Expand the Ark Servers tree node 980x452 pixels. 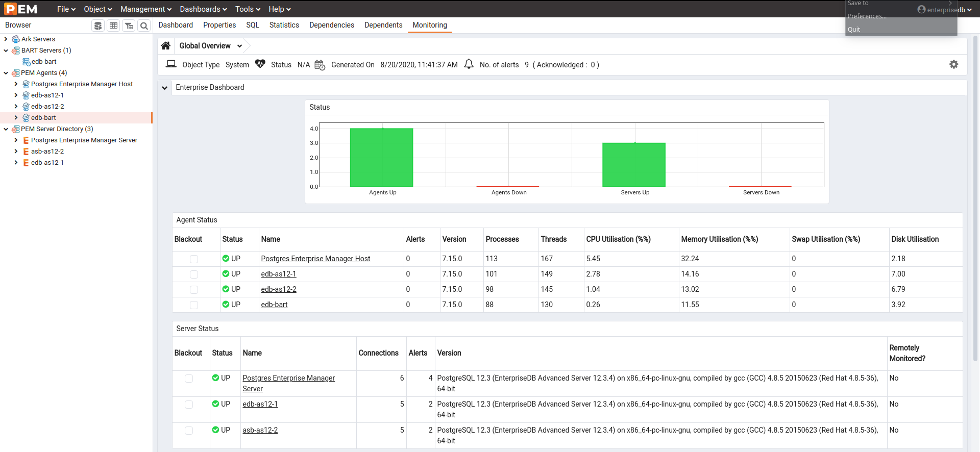click(x=6, y=39)
